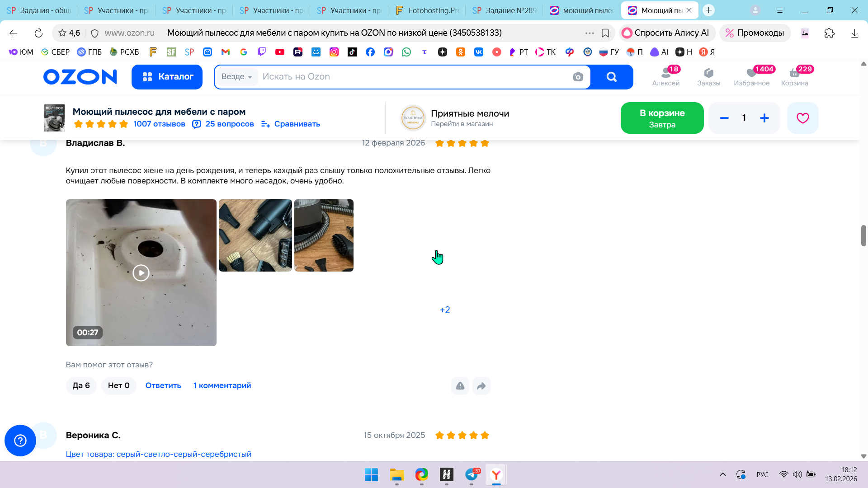Report the review with warning icon
This screenshot has height=488, width=868.
point(460,386)
